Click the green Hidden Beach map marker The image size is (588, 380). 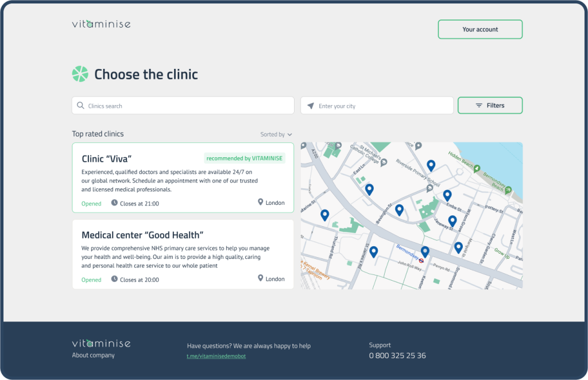(477, 169)
